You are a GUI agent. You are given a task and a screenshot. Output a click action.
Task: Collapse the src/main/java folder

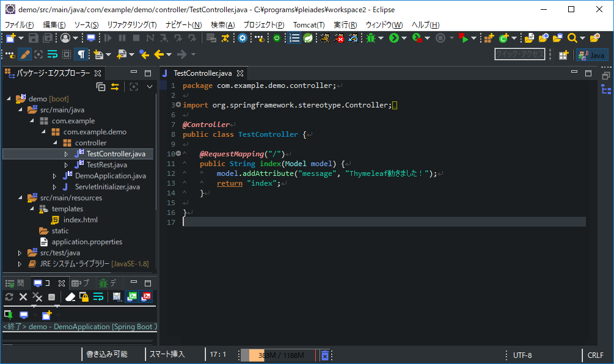pos(20,109)
